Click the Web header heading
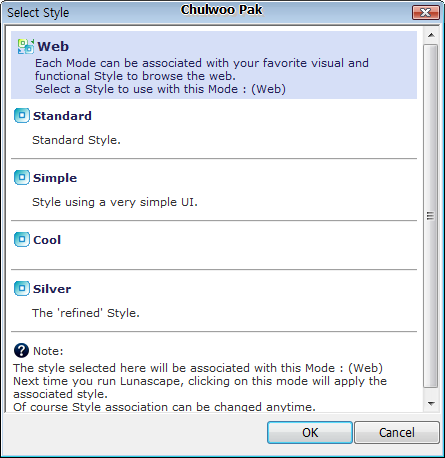445x458 pixels. [x=53, y=46]
